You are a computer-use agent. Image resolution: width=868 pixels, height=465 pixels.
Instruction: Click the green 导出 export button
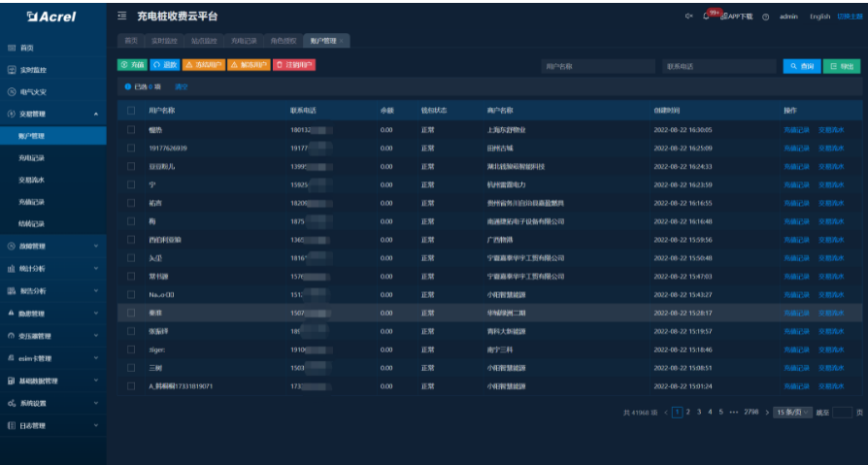[842, 66]
